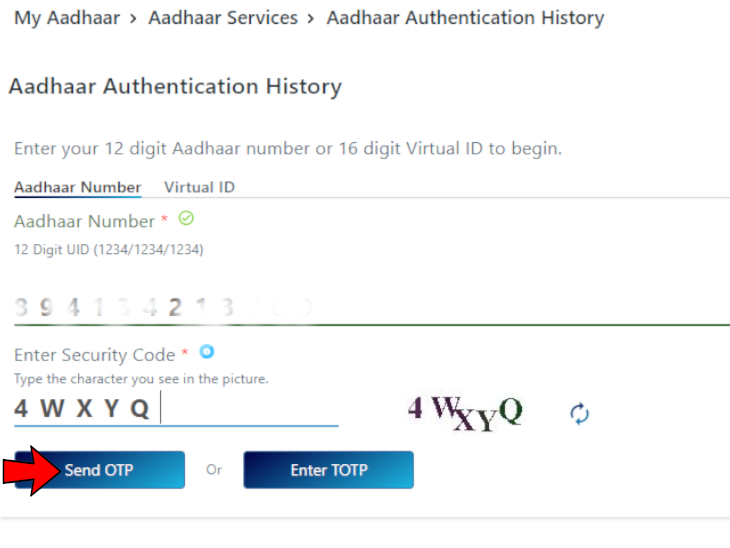Click the blue circle icon beside Security Code
Image resolution: width=730 pixels, height=548 pixels.
pos(207,352)
